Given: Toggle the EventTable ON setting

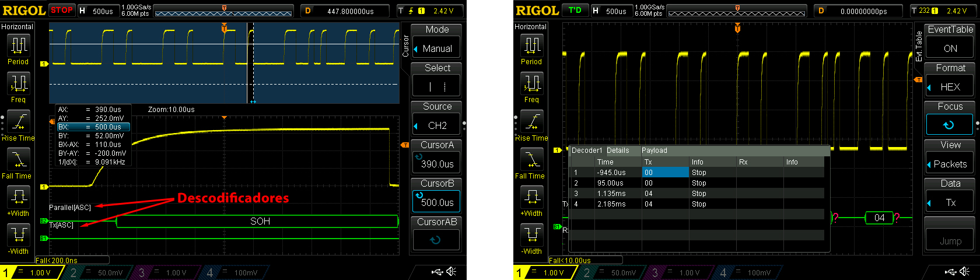Looking at the screenshot, I should 950,48.
